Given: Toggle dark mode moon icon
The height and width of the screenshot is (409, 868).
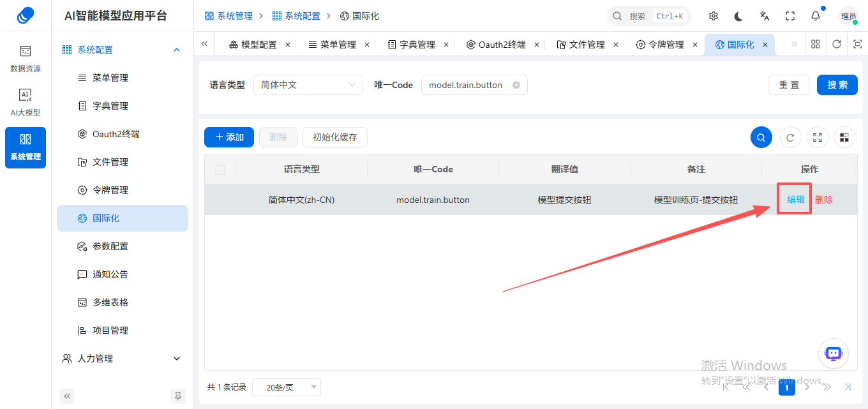Looking at the screenshot, I should (739, 16).
